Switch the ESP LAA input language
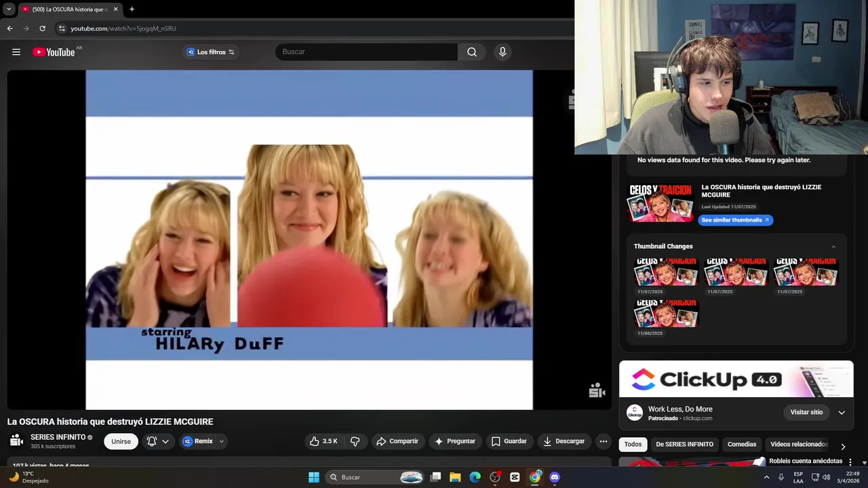Image resolution: width=868 pixels, height=488 pixels. 798,477
